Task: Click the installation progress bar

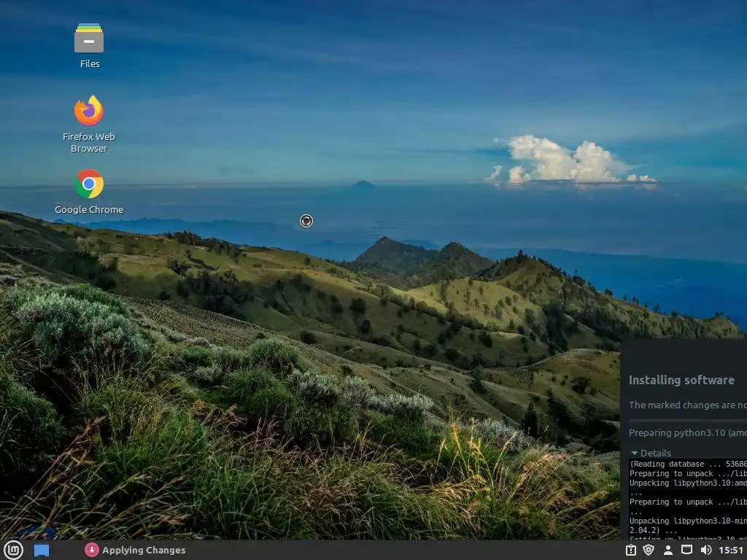Action: click(687, 421)
